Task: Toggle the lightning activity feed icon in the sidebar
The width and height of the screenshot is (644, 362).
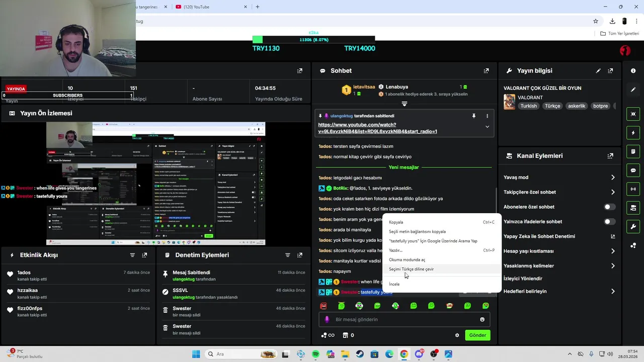Action: coord(633,133)
